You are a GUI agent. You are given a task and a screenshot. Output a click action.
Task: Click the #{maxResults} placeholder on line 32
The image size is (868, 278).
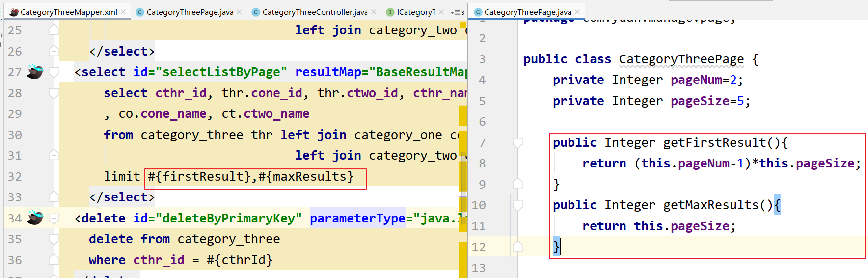click(x=306, y=176)
